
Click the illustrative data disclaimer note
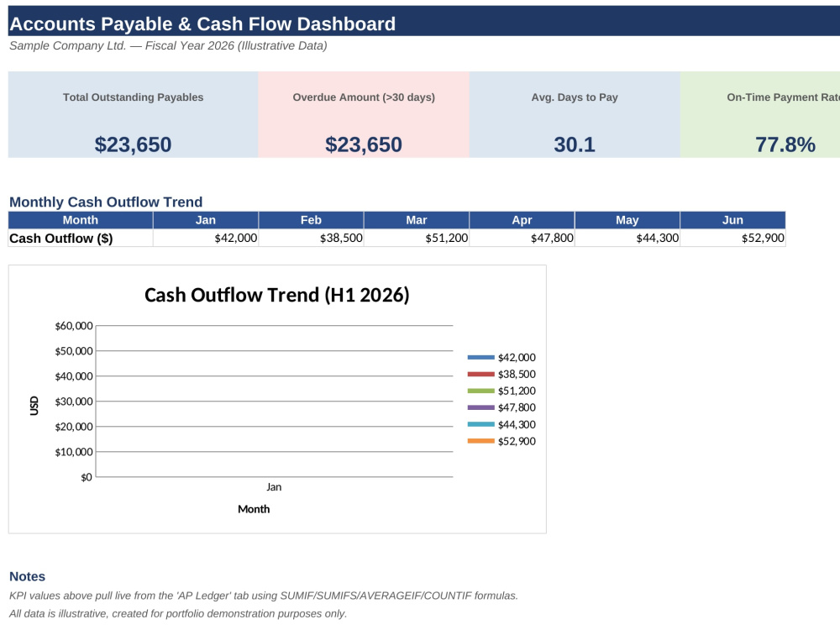(x=178, y=614)
